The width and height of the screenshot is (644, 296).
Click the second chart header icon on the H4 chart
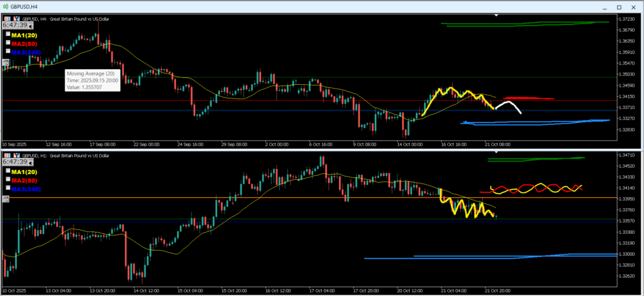coord(16,19)
